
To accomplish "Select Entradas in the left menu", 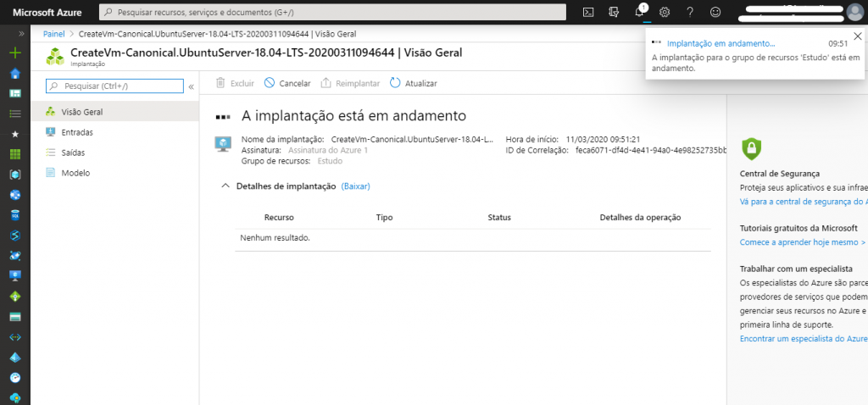I will point(77,132).
